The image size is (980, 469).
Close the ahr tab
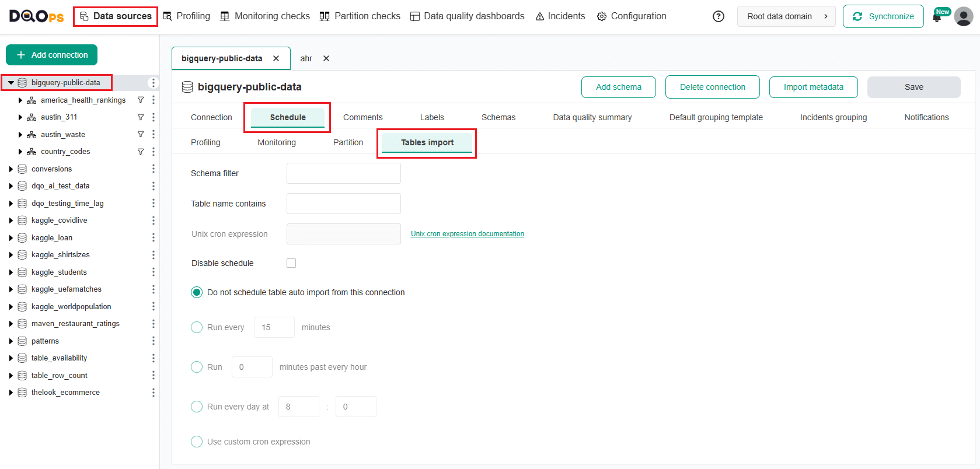click(326, 58)
